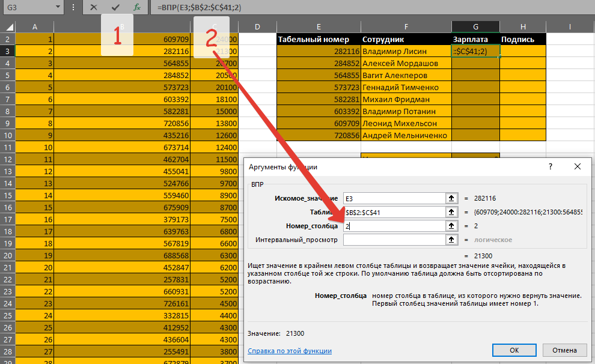The image size is (595, 364).
Task: Click the Искомое_значение input field
Action: coord(394,198)
